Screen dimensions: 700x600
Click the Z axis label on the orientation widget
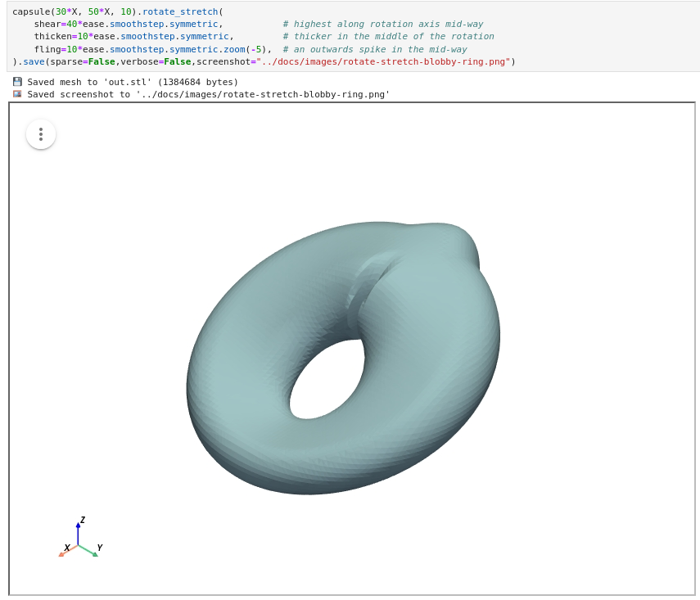click(x=83, y=520)
